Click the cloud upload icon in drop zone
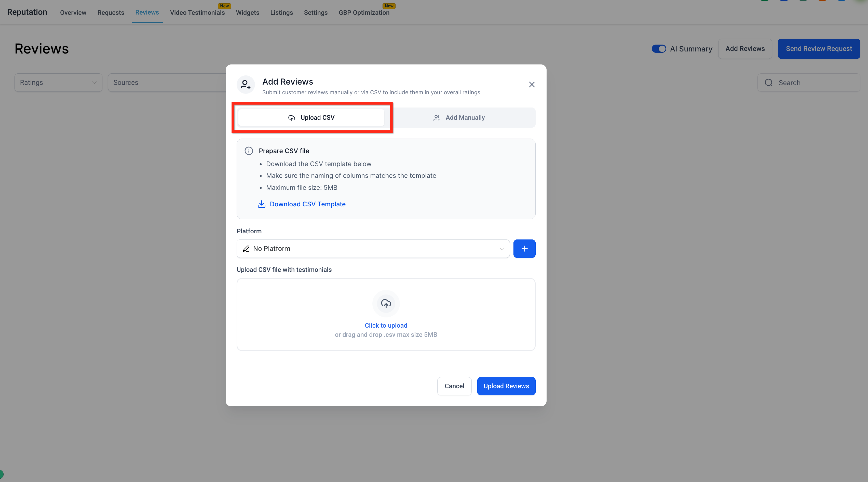 coord(386,303)
